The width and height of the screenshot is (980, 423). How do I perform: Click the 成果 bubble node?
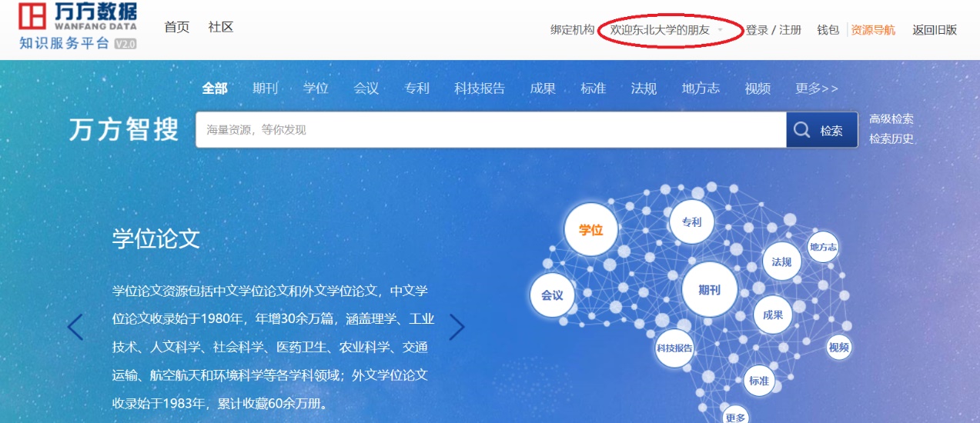pyautogui.click(x=772, y=315)
